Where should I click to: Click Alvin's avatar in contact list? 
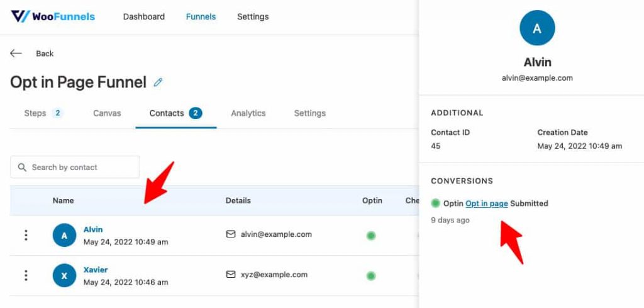pos(65,235)
